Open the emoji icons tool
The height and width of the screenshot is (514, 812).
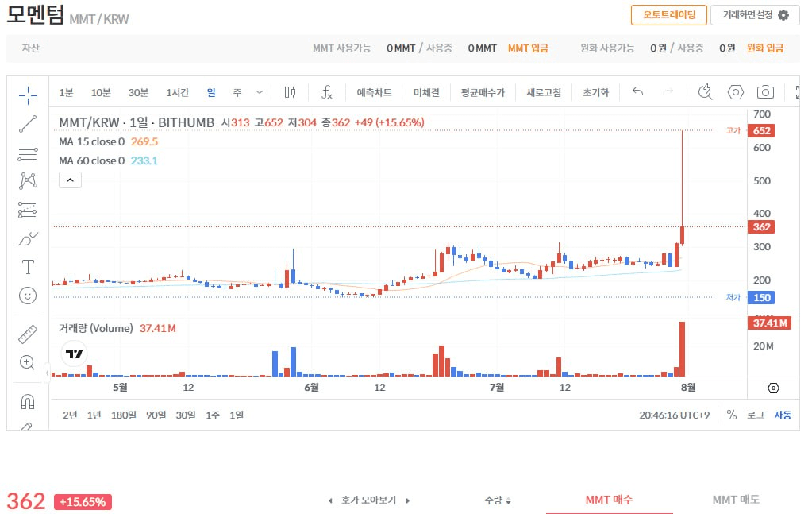point(28,296)
